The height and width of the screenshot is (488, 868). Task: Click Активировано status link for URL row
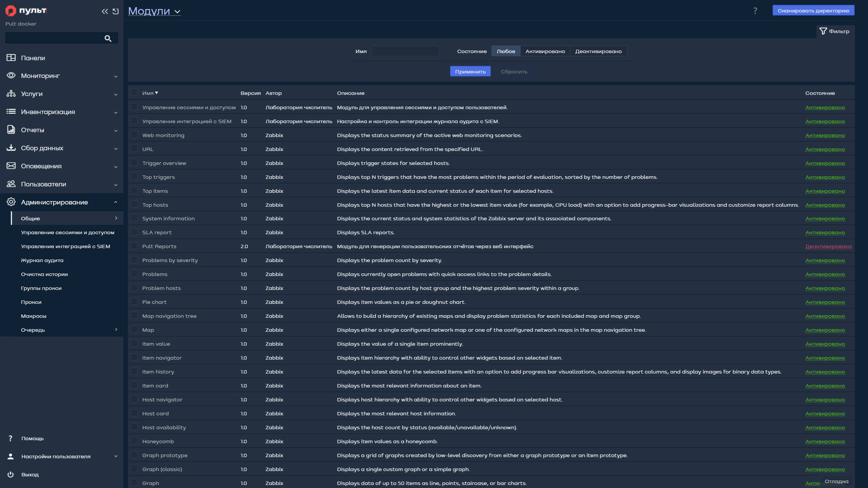(825, 149)
